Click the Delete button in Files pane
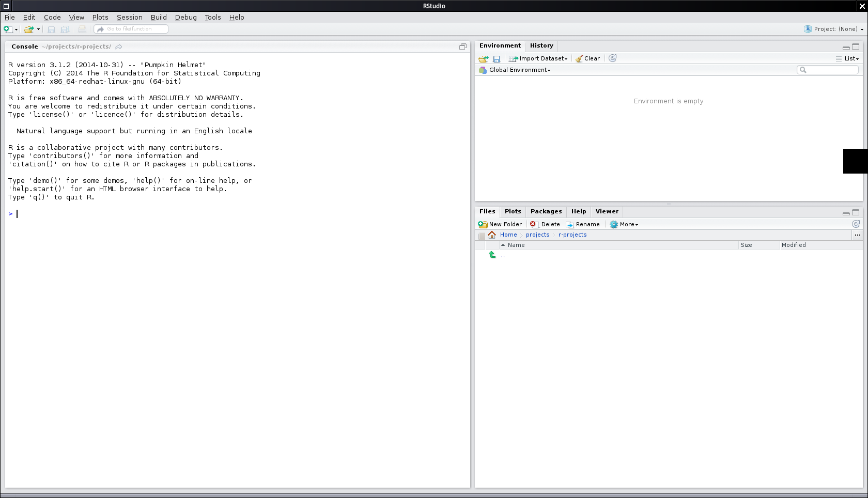 pyautogui.click(x=545, y=224)
